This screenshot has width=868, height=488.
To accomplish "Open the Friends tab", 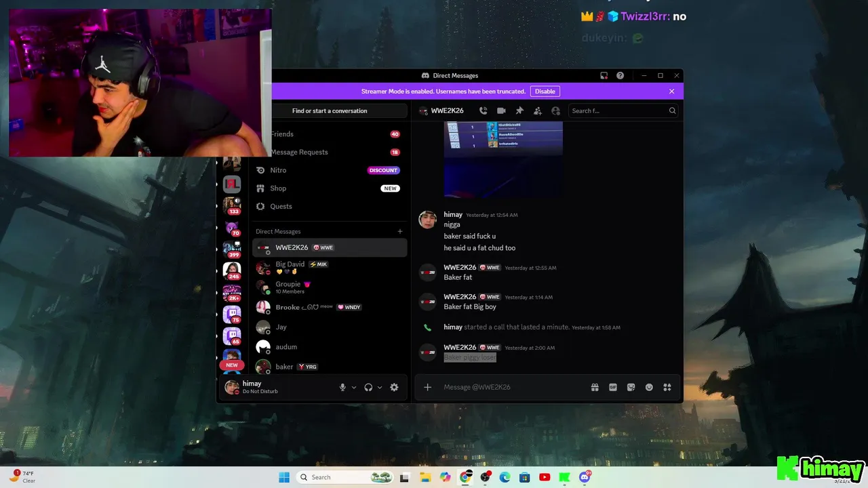I will coord(330,134).
